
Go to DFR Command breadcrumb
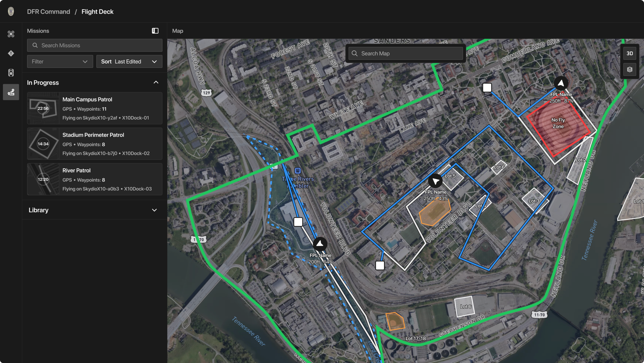point(49,12)
